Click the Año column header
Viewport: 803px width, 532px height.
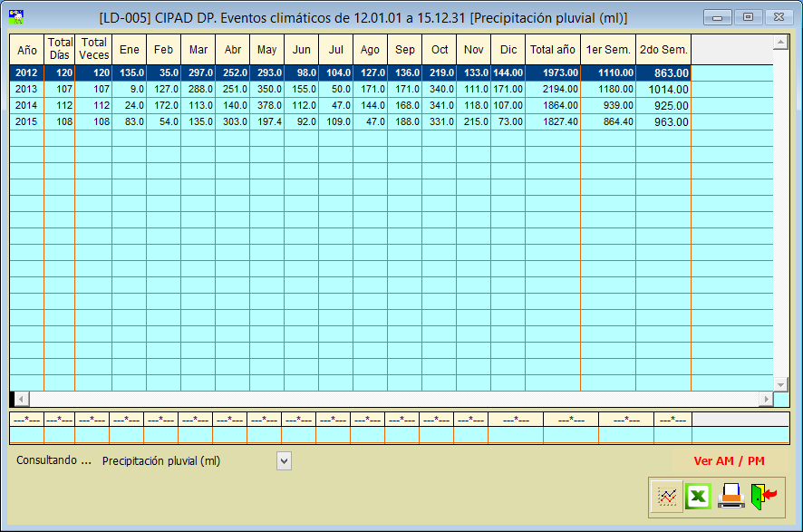pyautogui.click(x=27, y=50)
